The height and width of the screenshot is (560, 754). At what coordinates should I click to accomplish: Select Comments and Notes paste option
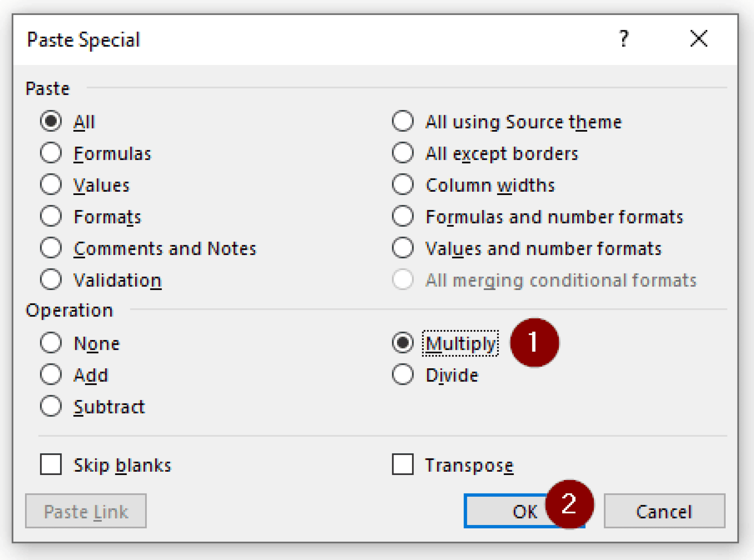(x=51, y=248)
